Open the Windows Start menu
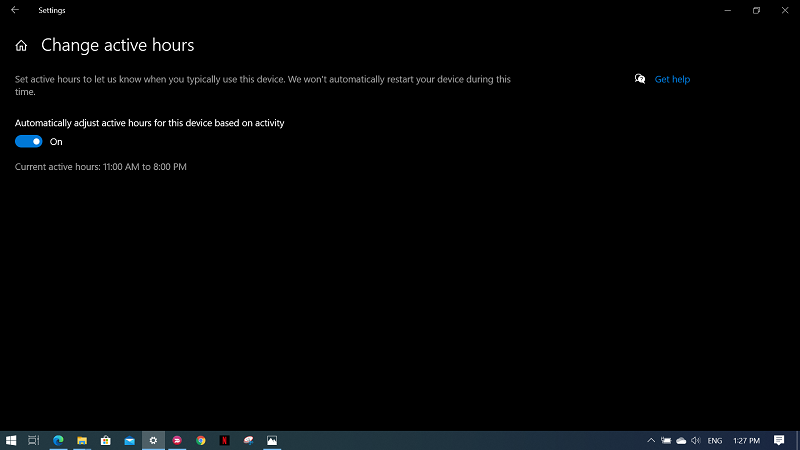 11,440
